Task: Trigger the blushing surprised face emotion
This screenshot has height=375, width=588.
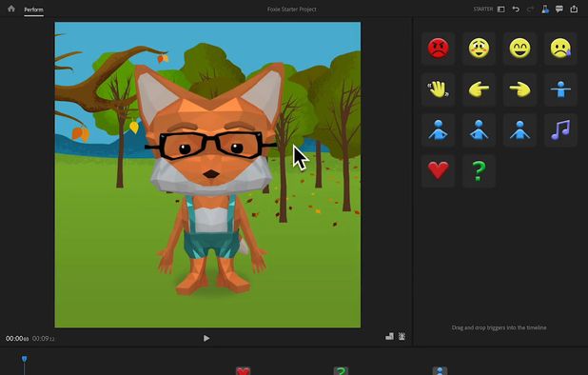Action: tap(479, 49)
